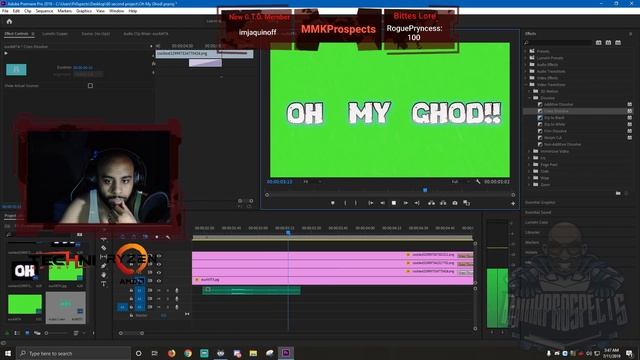The height and width of the screenshot is (360, 640).
Task: Select the Pen tool in the tools panel
Action: (x=104, y=266)
